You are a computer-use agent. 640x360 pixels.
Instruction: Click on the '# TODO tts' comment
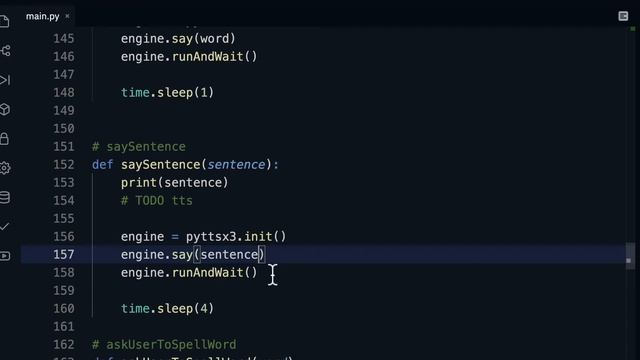tap(157, 201)
